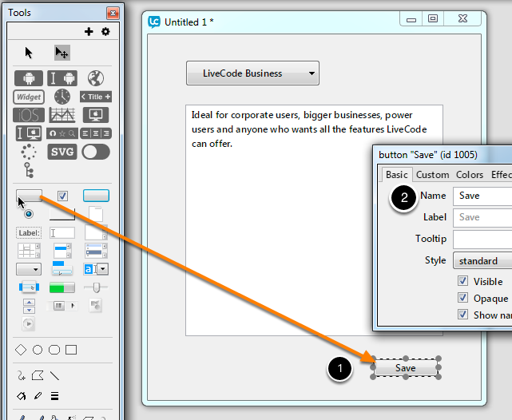Pick the Title header bar widget
This screenshot has height=420, width=512.
click(x=96, y=97)
